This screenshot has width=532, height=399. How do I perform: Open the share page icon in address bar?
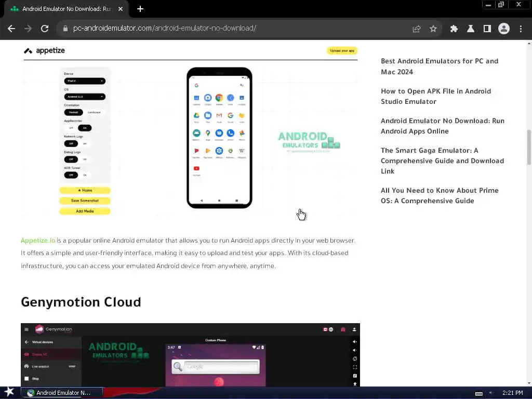coord(417,29)
